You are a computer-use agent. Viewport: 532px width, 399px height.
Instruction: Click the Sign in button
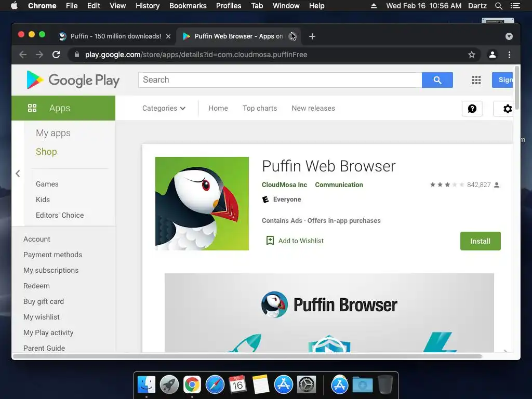pyautogui.click(x=502, y=80)
